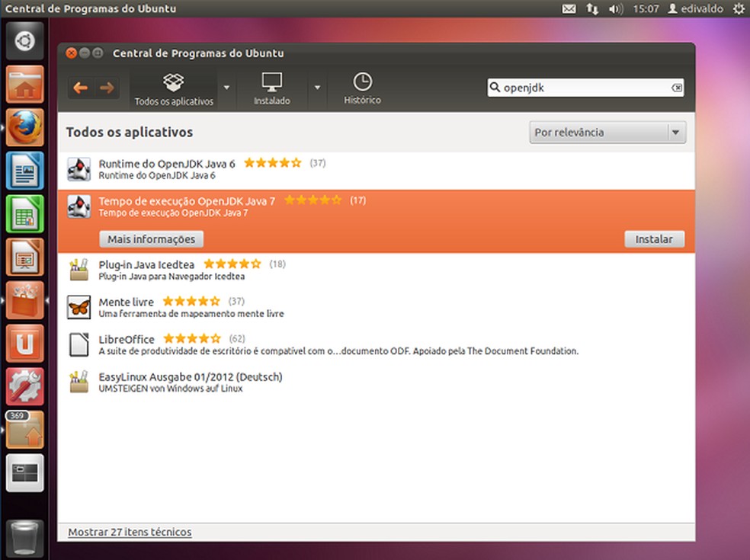Click Mais informações button

(x=151, y=239)
